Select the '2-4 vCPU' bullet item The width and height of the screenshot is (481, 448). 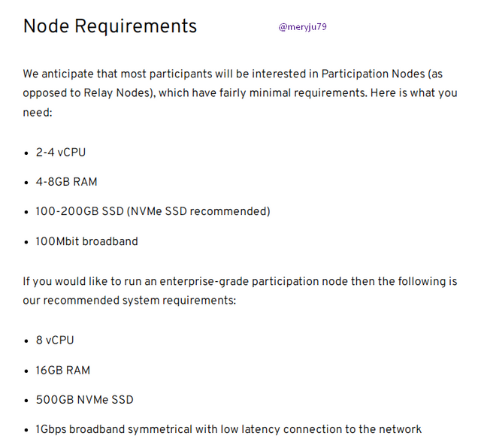61,152
